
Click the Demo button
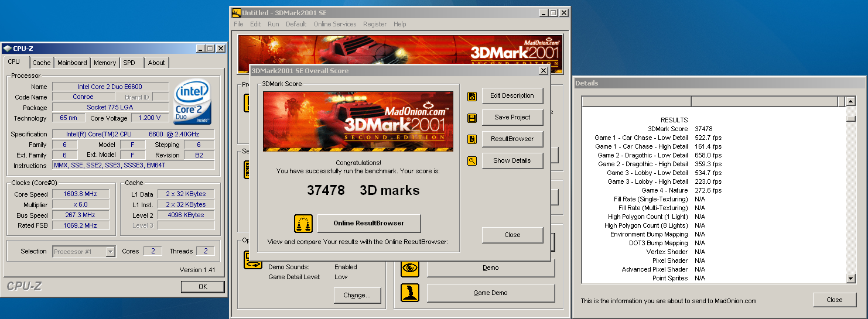(x=491, y=268)
